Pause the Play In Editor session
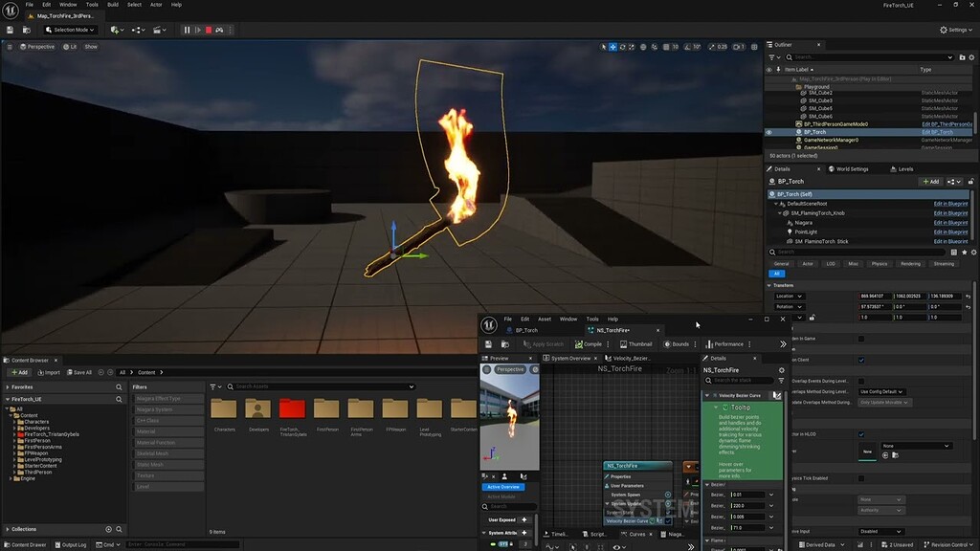 click(186, 30)
